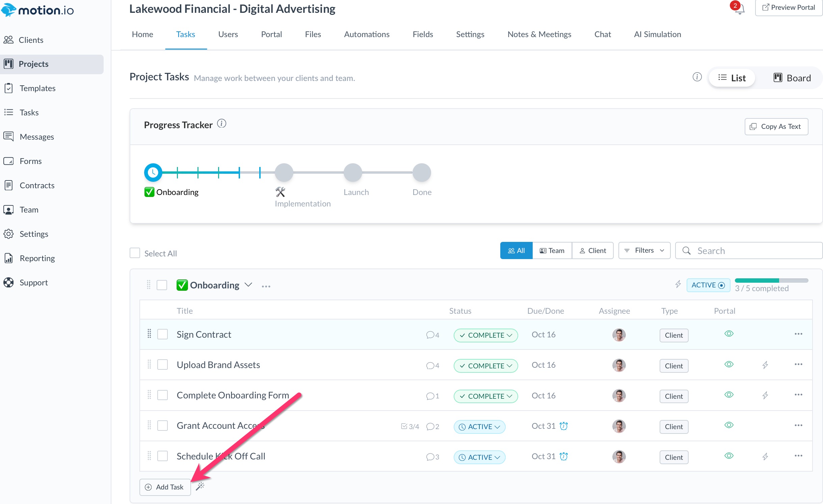Image resolution: width=823 pixels, height=504 pixels.
Task: Open the three-dot menu for Schedule Kick Off Call
Action: click(x=798, y=456)
